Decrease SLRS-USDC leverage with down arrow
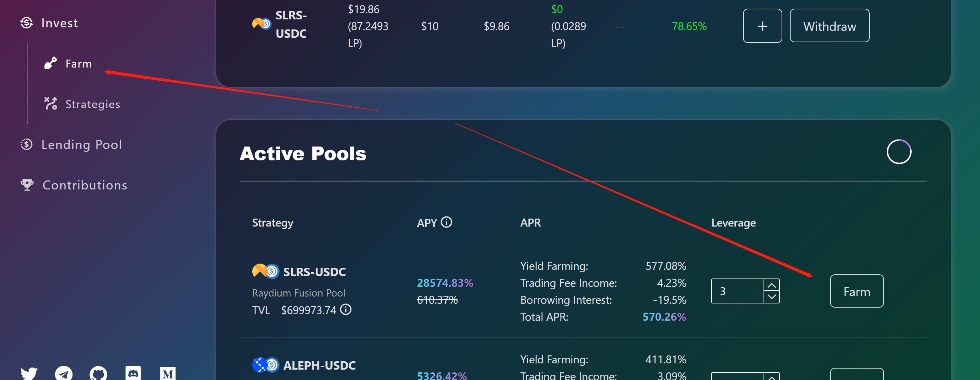Screen dimensions: 980x380 pos(772,297)
